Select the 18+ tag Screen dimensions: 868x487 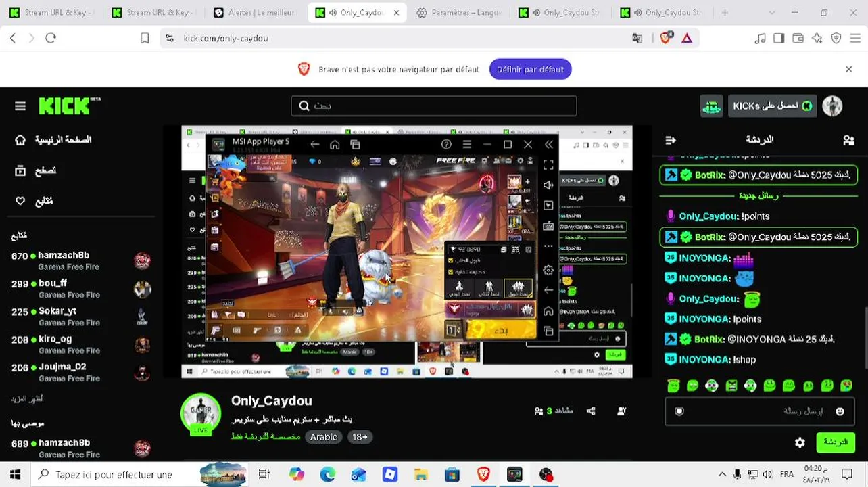pos(360,437)
